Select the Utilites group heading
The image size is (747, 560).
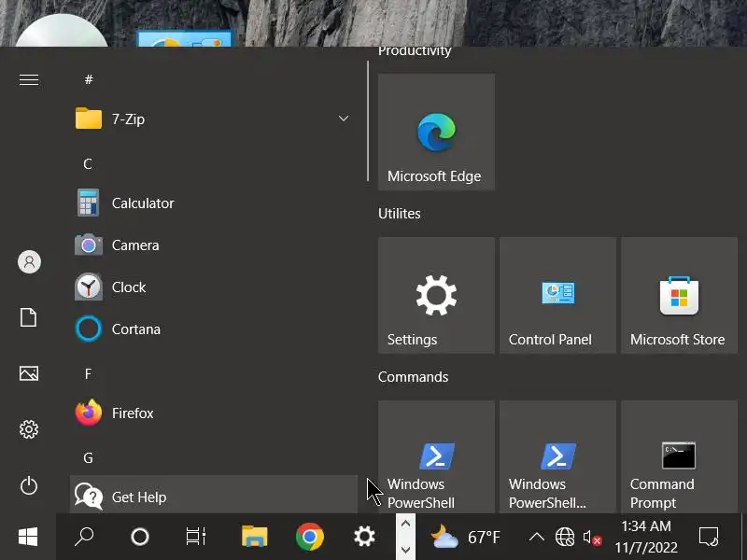[x=400, y=214]
